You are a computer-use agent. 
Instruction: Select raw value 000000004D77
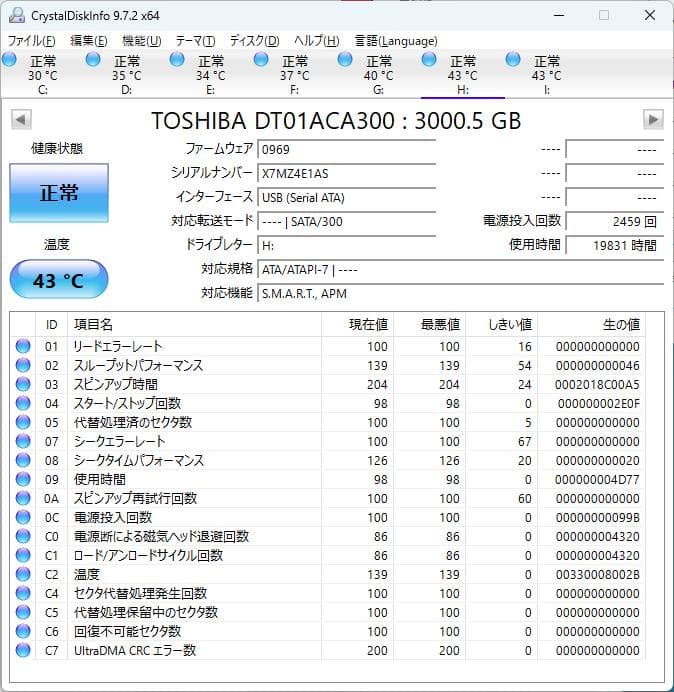coord(597,480)
